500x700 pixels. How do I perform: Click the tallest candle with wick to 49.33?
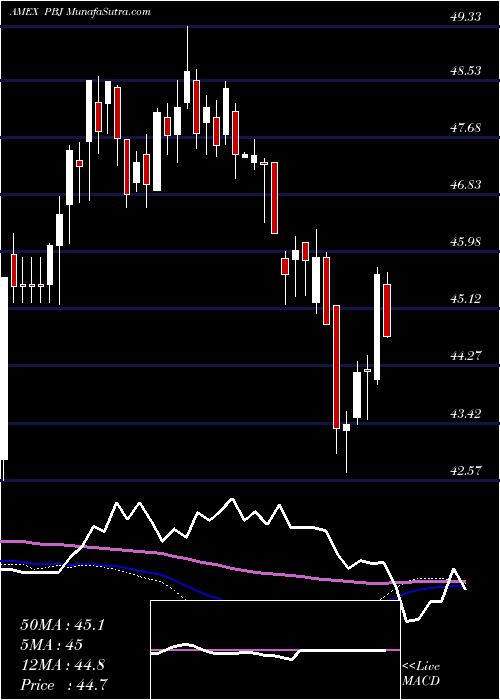pos(187,68)
